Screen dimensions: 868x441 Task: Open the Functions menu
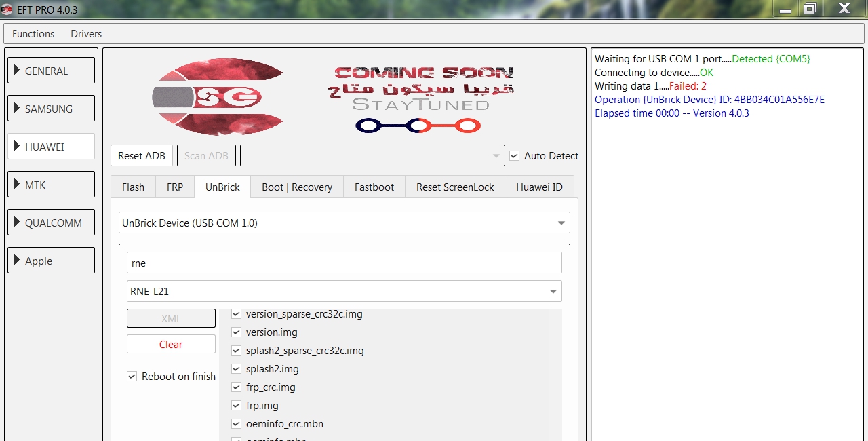tap(33, 33)
